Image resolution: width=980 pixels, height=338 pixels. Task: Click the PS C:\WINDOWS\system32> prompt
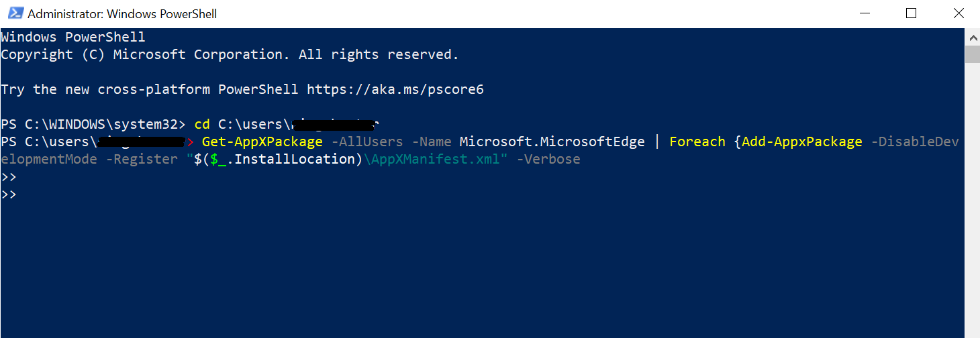point(93,124)
